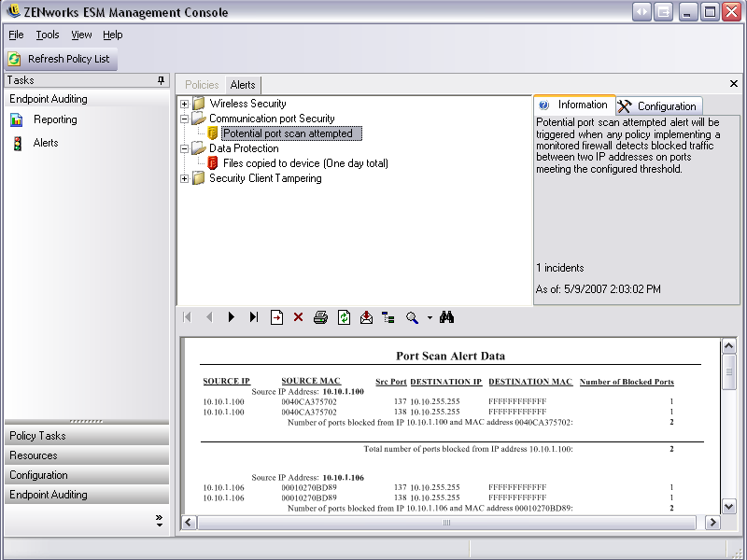
Task: Collapse the Communication port Security folder
Action: (184, 119)
